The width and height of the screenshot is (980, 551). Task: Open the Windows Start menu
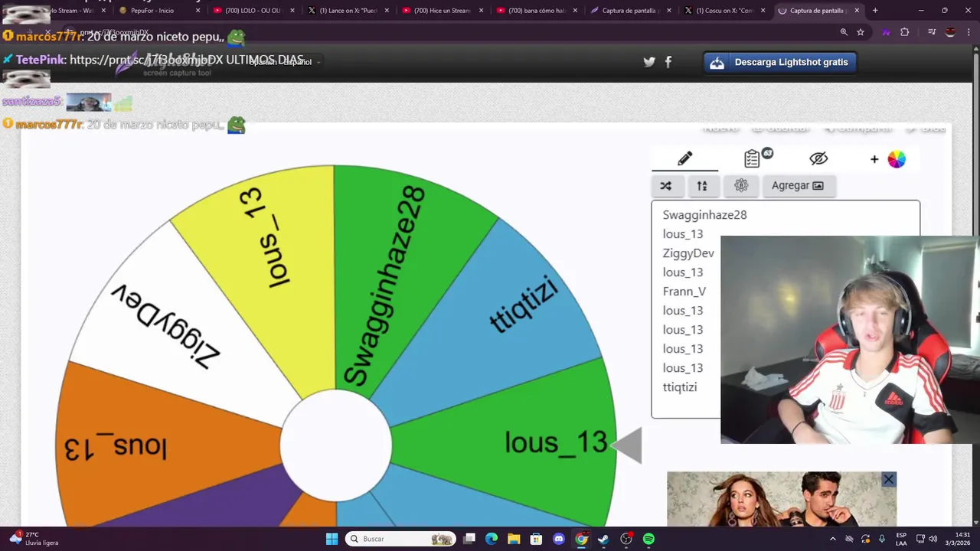332,539
